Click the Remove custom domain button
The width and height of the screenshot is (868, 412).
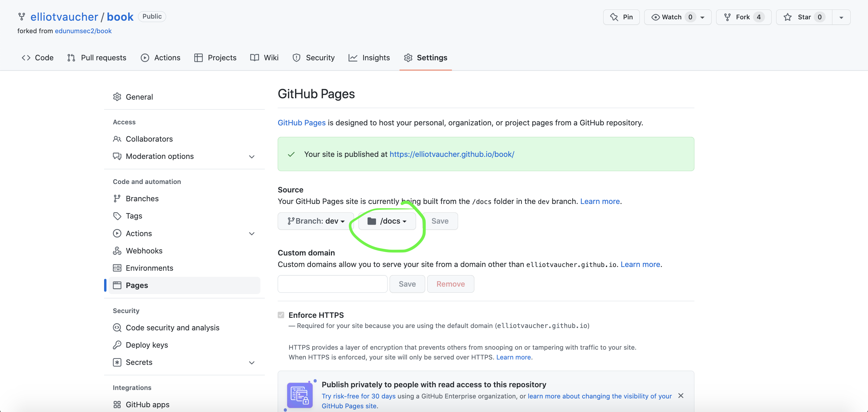(x=451, y=284)
